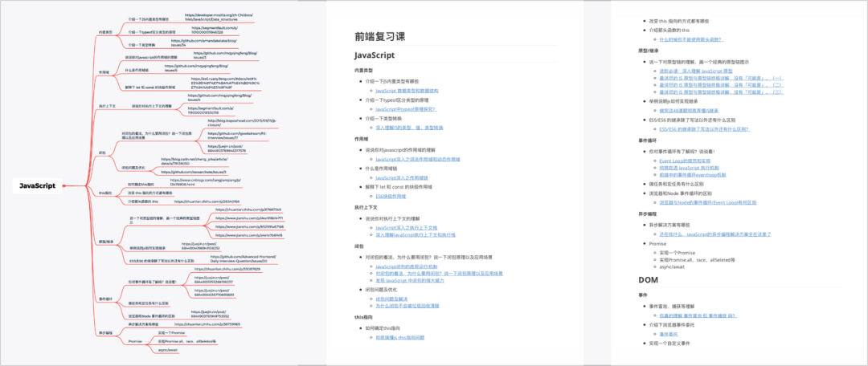
Task: Open the 为什么闭包不会被垃圾回收清除 link
Action: click(x=407, y=305)
